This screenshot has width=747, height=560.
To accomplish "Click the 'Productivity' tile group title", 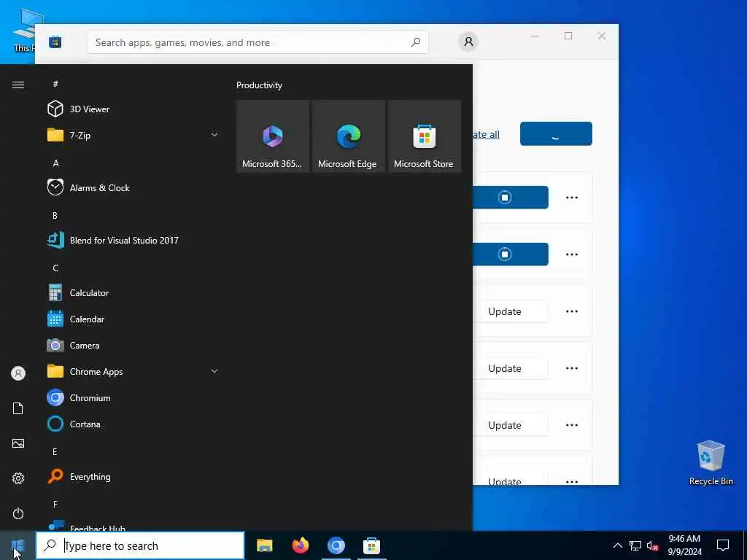I will tap(259, 85).
